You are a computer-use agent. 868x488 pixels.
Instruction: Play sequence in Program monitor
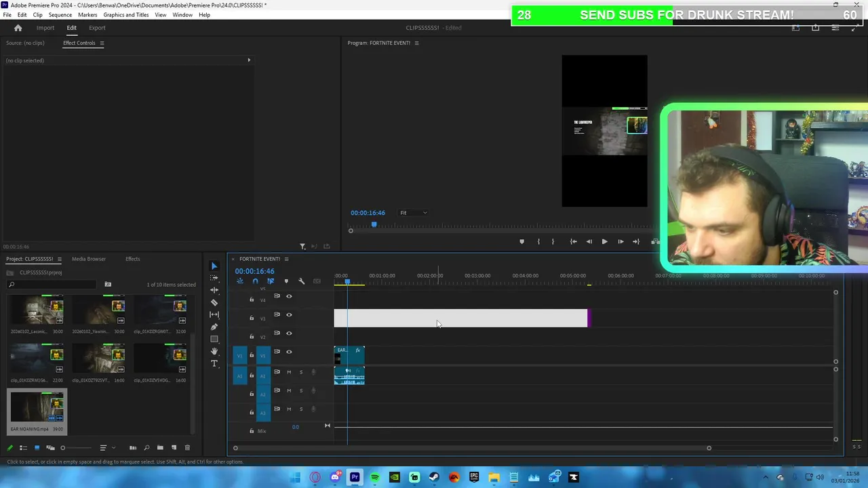click(604, 241)
